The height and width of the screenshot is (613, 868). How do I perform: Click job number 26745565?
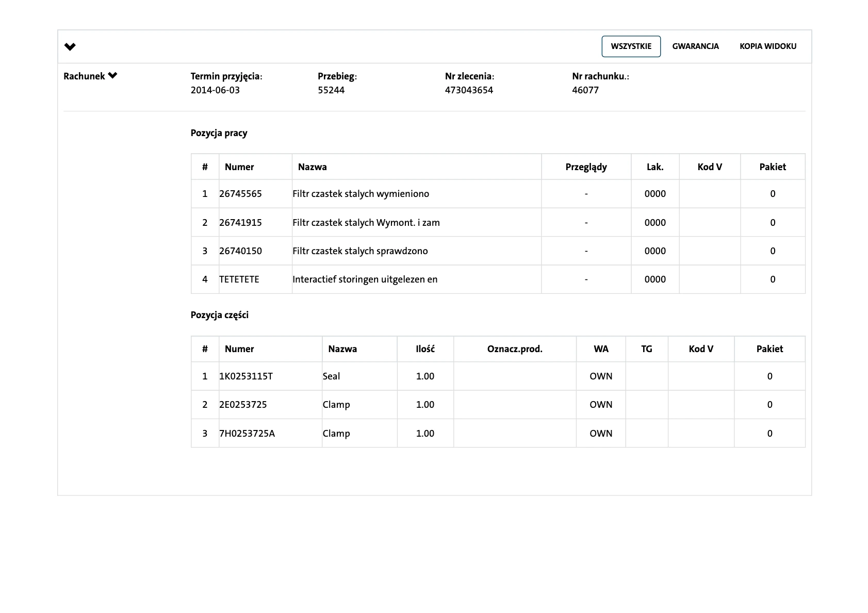click(x=240, y=194)
